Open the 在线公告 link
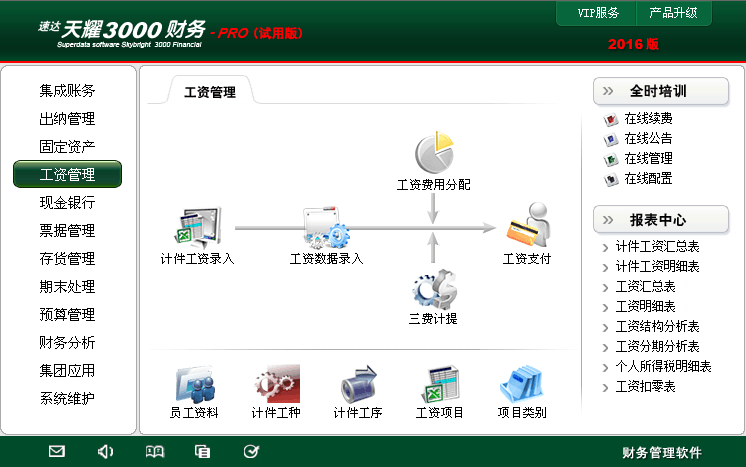This screenshot has height=467, width=746. point(648,138)
